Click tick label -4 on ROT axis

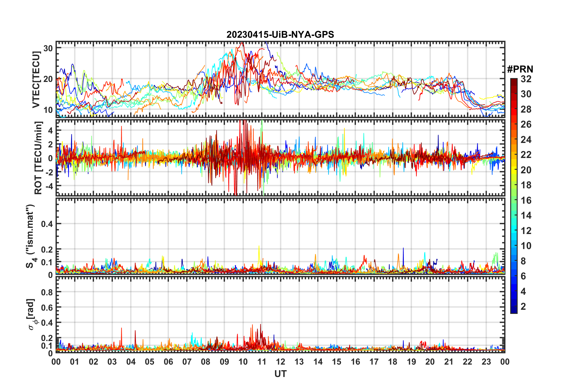[x=49, y=186]
